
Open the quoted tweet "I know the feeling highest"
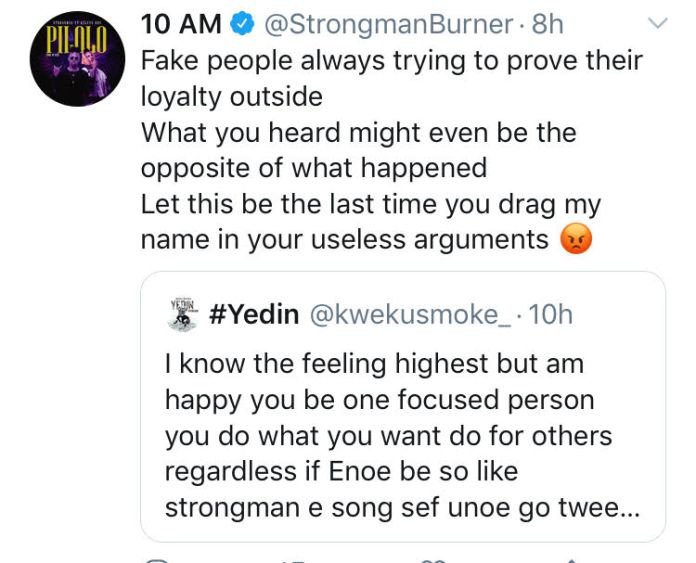point(403,406)
